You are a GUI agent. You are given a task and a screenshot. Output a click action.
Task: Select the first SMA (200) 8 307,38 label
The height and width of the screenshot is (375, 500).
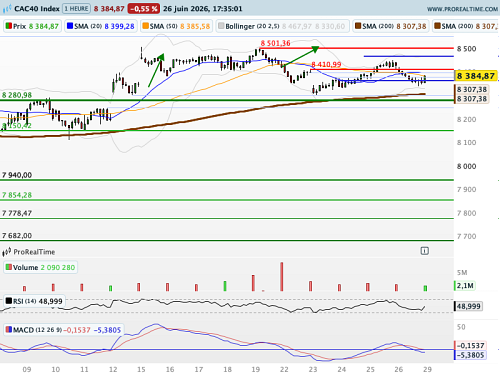click(x=391, y=26)
